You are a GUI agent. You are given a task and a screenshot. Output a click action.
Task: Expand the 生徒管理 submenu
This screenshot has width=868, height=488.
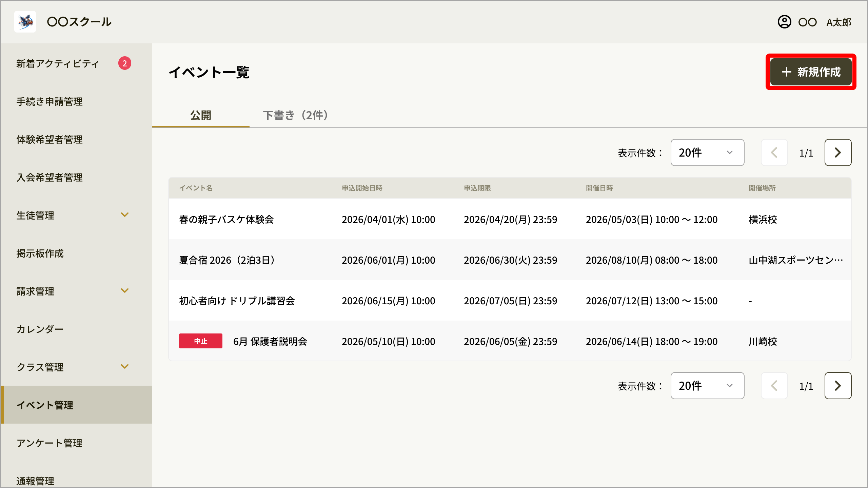125,215
